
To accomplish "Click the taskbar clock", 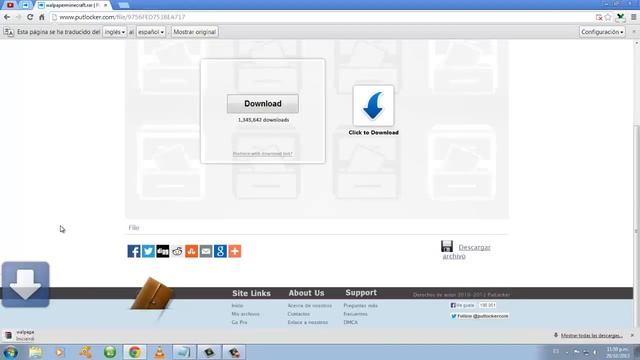I will tap(617, 353).
